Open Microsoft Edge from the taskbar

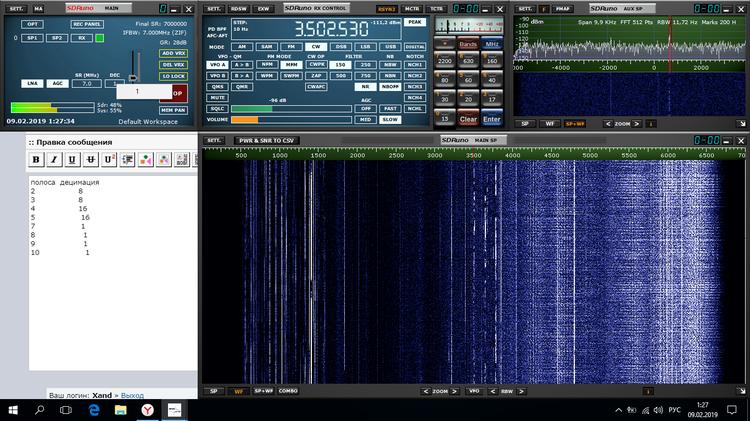(94, 410)
